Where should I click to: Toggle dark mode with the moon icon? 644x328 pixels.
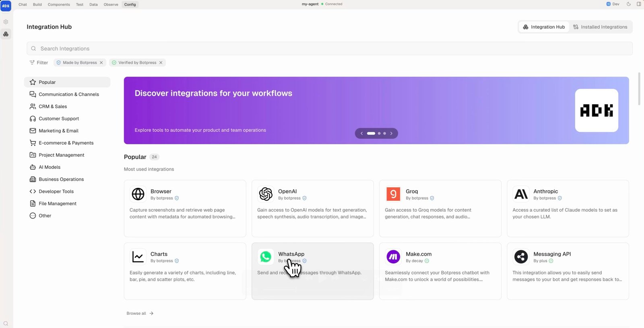click(629, 4)
